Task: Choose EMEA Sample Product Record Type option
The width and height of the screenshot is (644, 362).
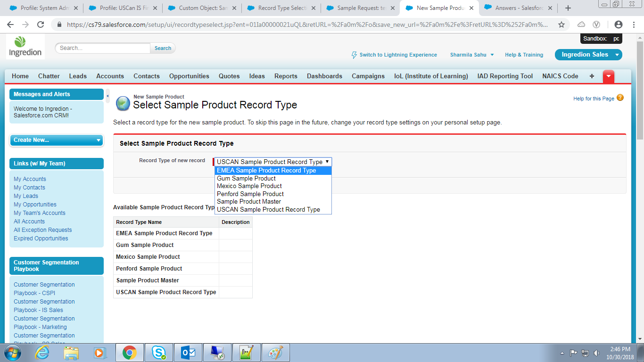Action: click(273, 171)
